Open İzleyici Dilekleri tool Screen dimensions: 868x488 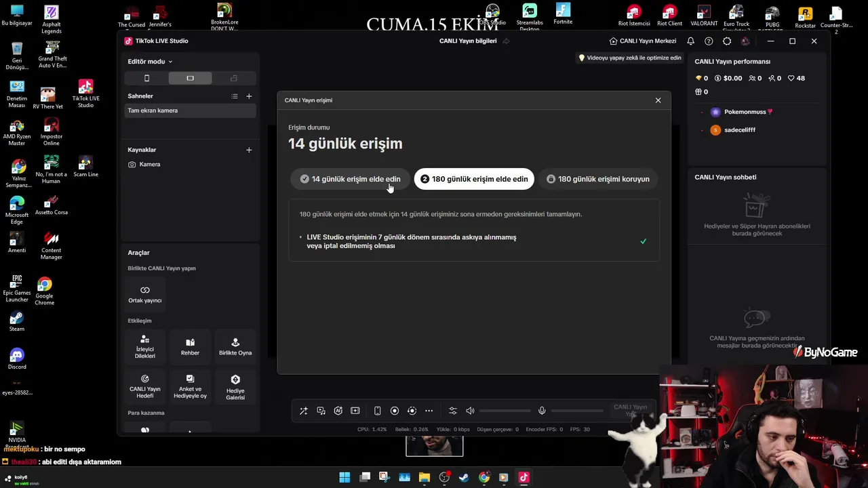[x=145, y=347]
